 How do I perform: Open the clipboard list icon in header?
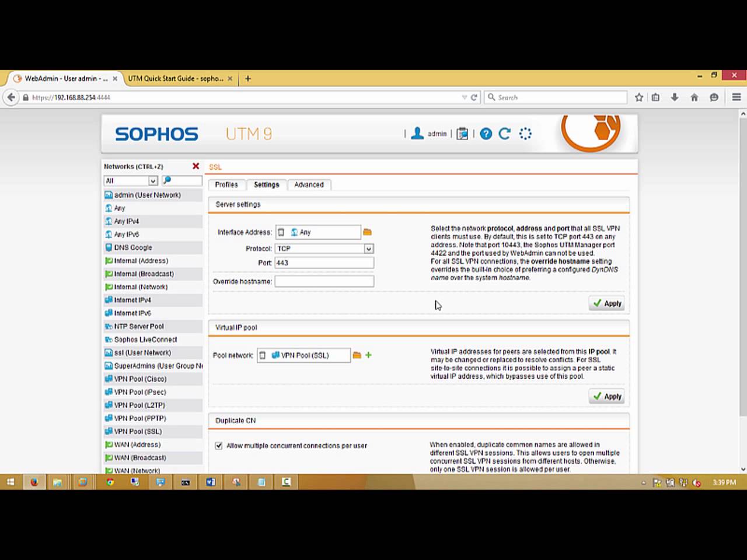click(462, 134)
